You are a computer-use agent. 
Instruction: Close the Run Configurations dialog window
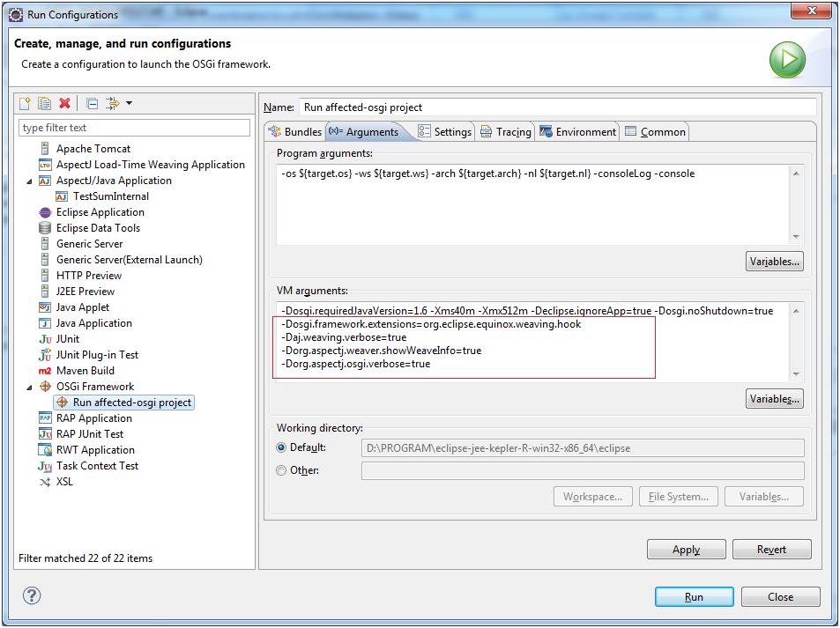click(812, 11)
